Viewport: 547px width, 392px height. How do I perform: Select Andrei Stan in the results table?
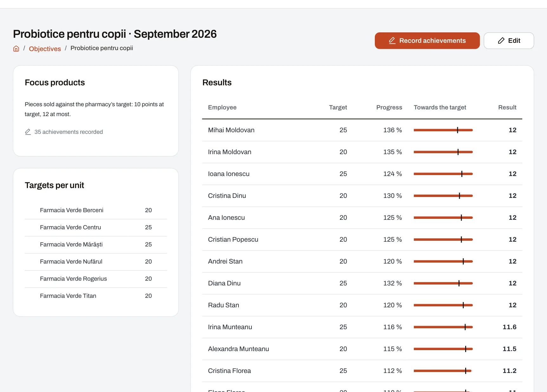[x=225, y=261]
